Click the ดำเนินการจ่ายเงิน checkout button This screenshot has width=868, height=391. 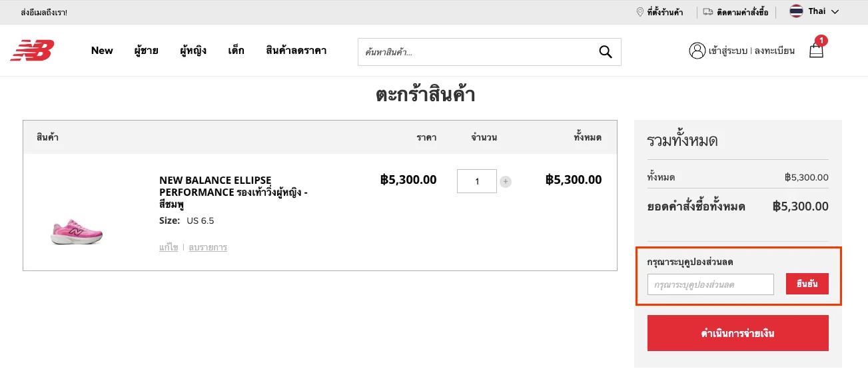(x=738, y=333)
